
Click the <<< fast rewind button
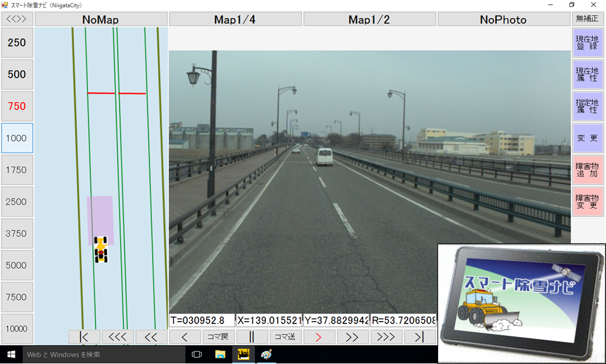[x=118, y=336]
